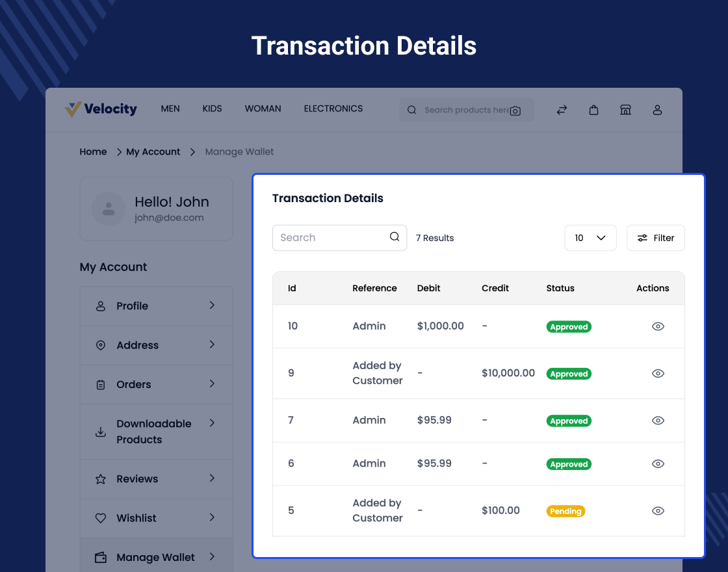Expand the Reviews chevron
The image size is (728, 572).
pos(212,478)
